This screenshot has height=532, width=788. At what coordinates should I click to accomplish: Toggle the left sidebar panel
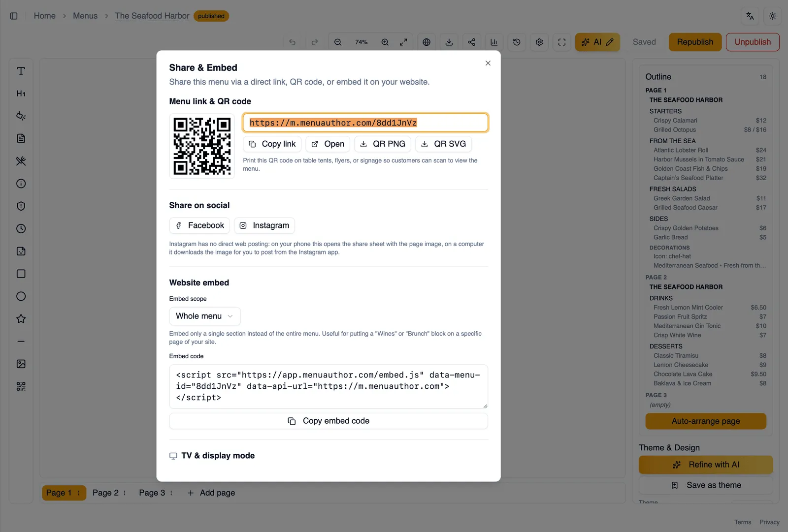[14, 16]
